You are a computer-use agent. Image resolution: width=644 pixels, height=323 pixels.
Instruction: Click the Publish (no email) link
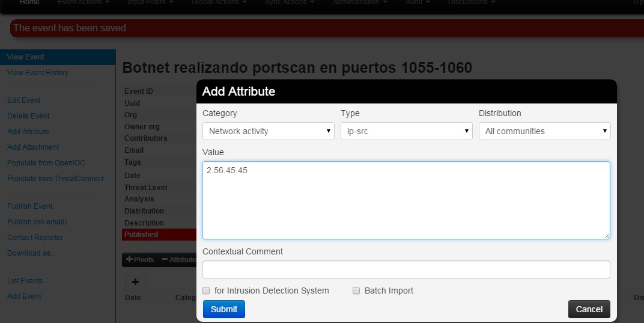(x=37, y=222)
